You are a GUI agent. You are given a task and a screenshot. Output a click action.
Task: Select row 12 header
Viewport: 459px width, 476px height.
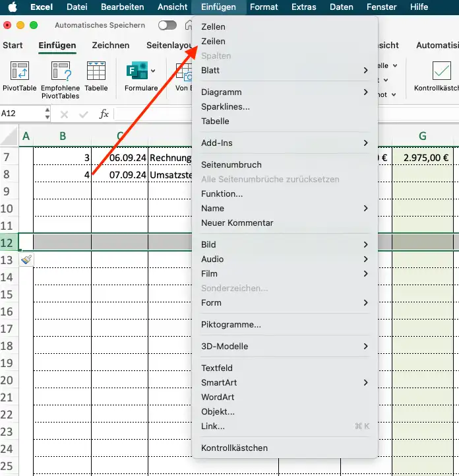(9, 242)
